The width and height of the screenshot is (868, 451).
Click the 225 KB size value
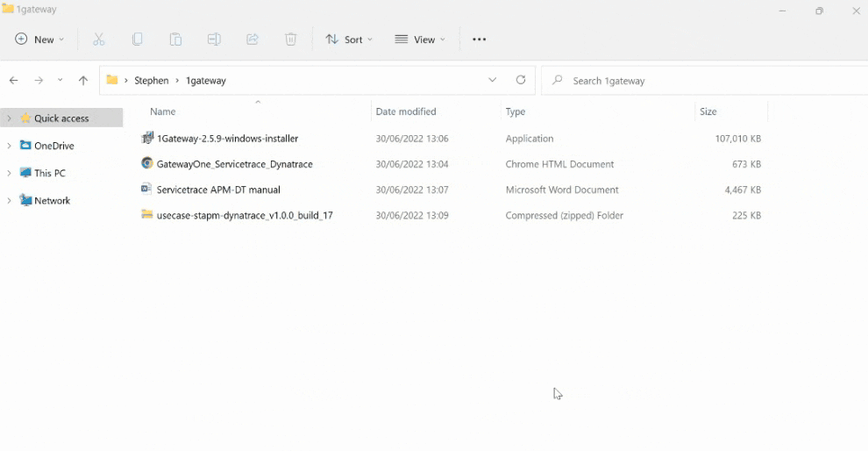(x=746, y=215)
